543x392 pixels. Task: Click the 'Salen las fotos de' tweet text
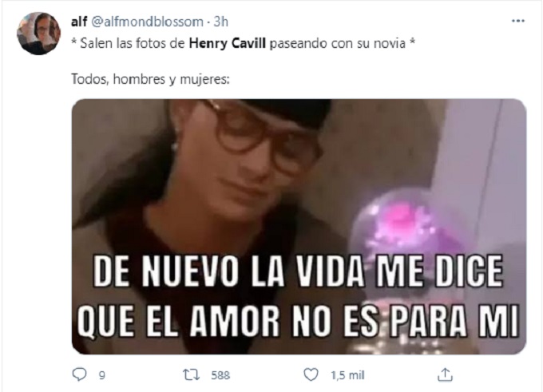click(133, 44)
